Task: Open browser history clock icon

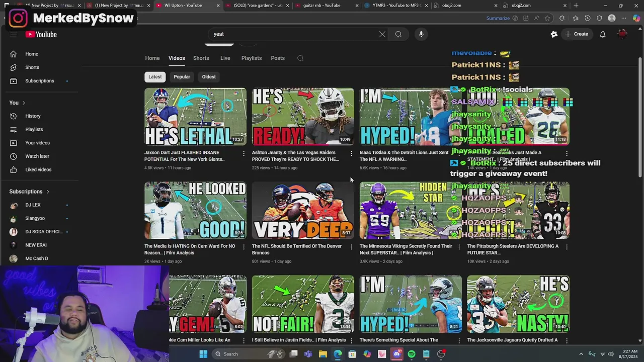Action: click(x=587, y=19)
